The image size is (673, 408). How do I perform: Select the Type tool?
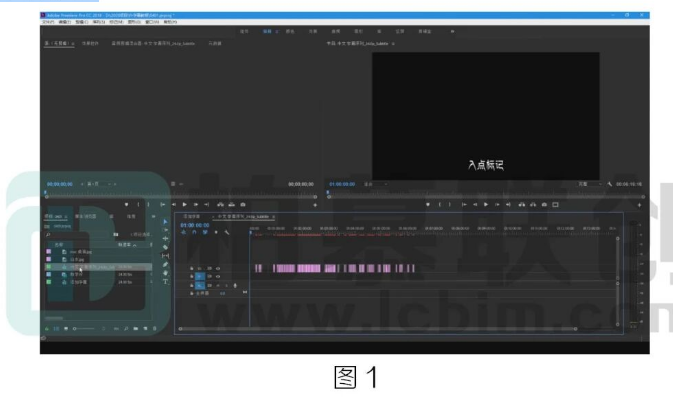coord(165,283)
